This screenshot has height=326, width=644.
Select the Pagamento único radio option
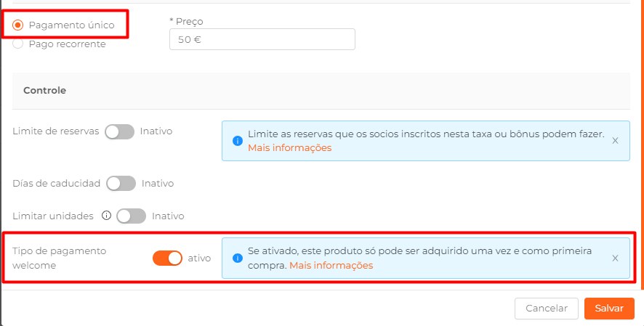point(17,25)
